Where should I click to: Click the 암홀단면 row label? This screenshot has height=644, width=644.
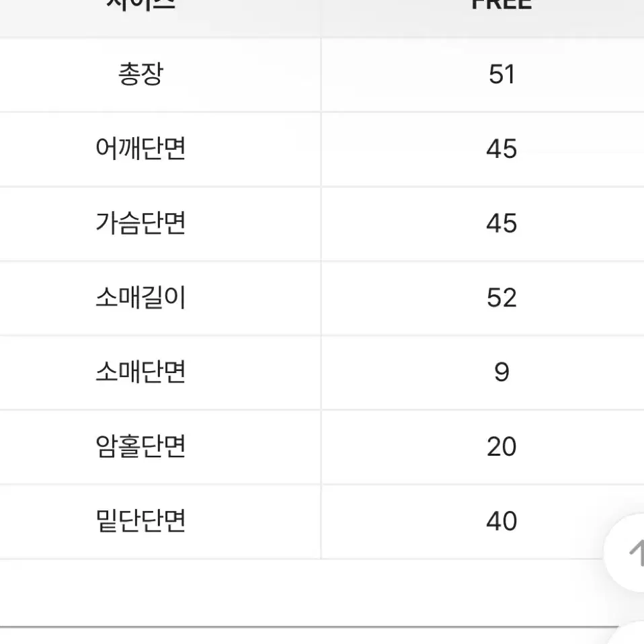(x=140, y=446)
